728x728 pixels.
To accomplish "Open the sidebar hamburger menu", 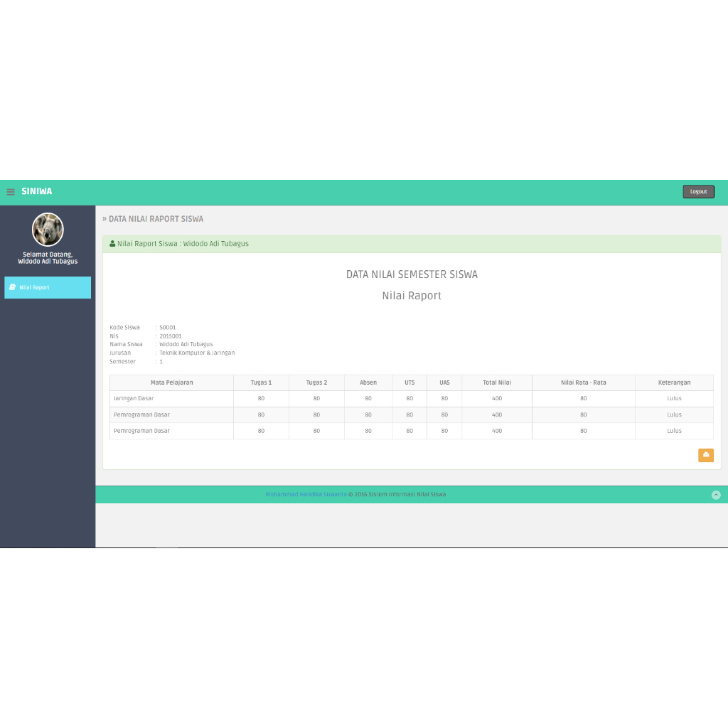I will coord(10,191).
